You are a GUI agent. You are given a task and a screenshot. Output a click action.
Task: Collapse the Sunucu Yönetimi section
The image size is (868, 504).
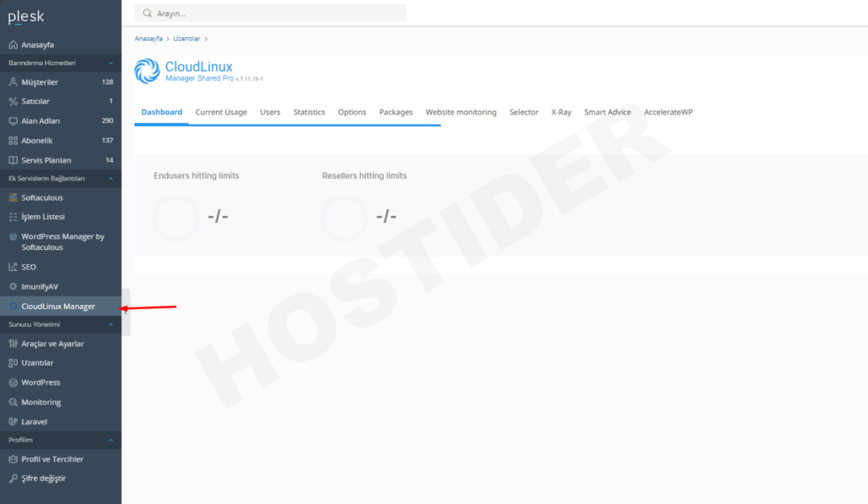(x=110, y=324)
